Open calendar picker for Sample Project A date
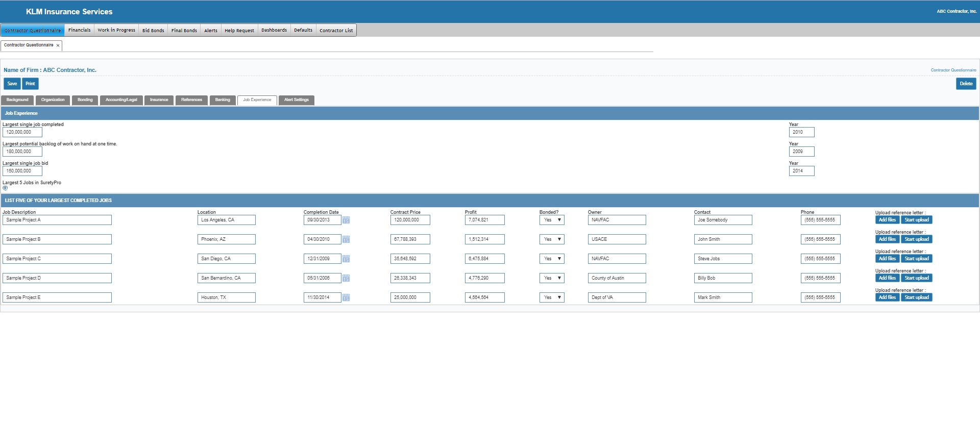The image size is (980, 424). pyautogui.click(x=346, y=220)
